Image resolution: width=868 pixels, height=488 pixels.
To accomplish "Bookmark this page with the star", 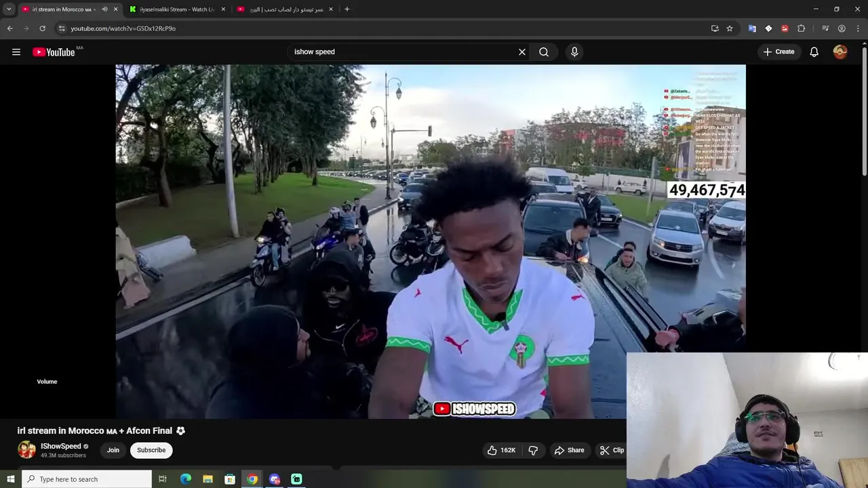I will [x=730, y=28].
